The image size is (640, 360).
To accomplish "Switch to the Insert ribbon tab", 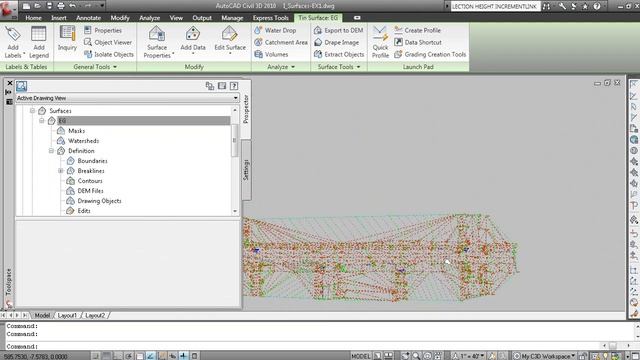I will click(x=59, y=18).
